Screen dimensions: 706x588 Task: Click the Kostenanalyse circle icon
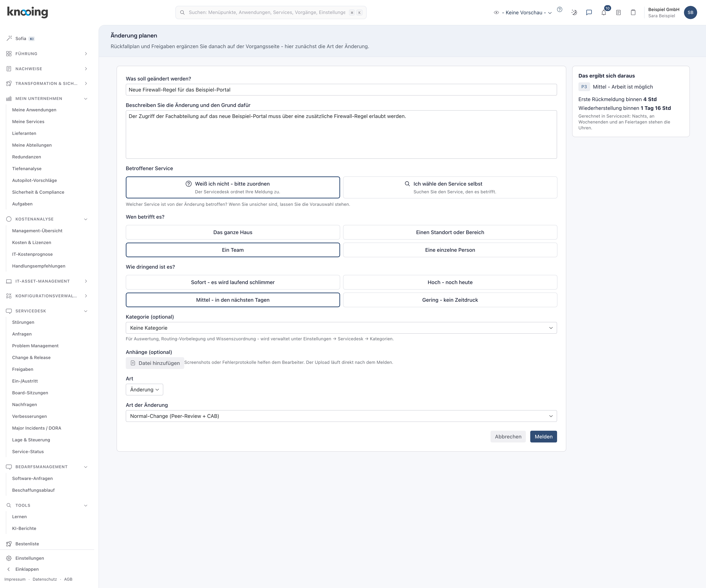click(9, 219)
